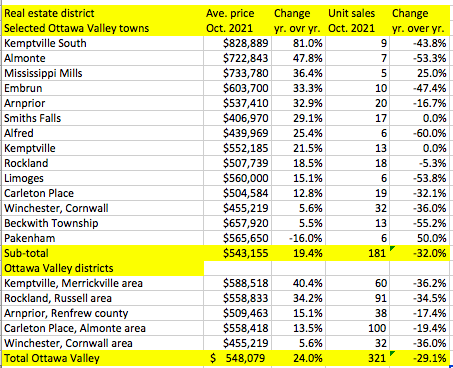
Task: Click the green error indicator beside 321
Action: tap(392, 353)
